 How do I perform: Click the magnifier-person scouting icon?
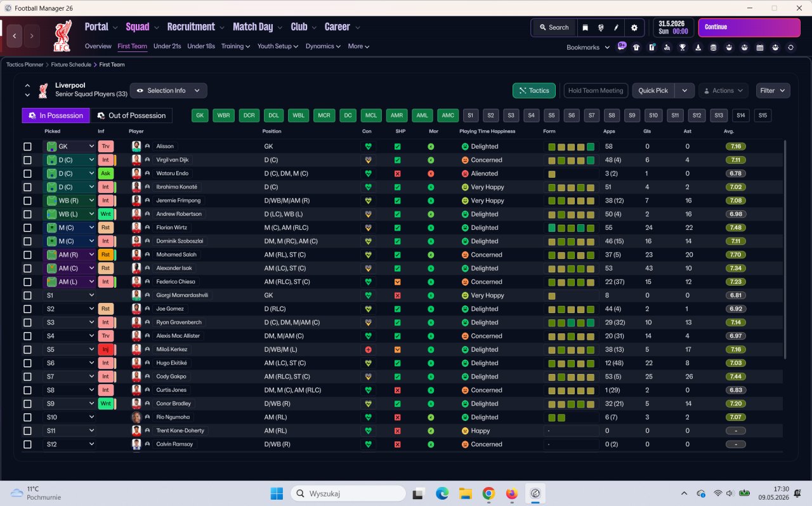pyautogui.click(x=667, y=47)
